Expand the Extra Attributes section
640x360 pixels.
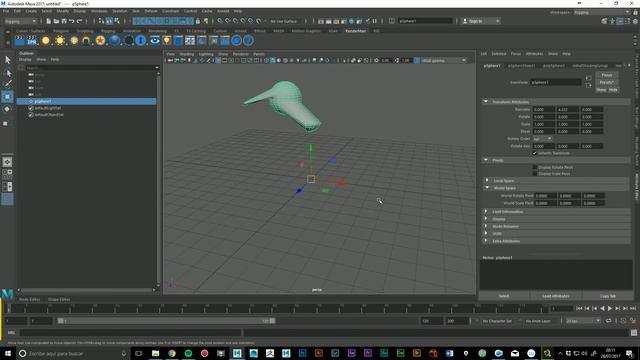pos(486,241)
